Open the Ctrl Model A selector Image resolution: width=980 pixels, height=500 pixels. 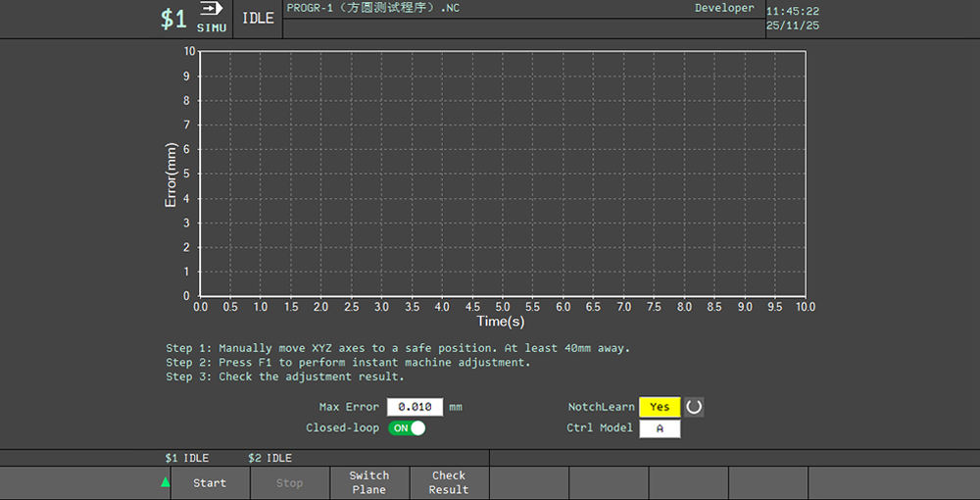pos(660,428)
